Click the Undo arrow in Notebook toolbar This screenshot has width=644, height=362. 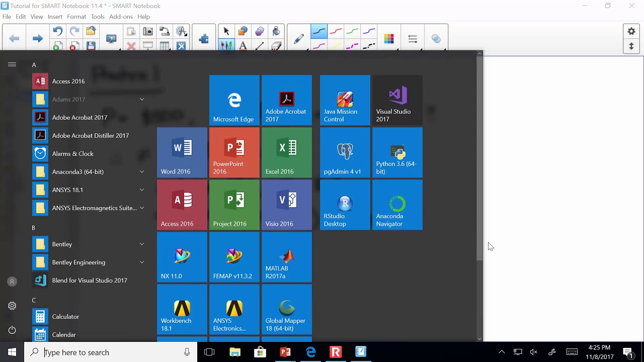(x=58, y=32)
